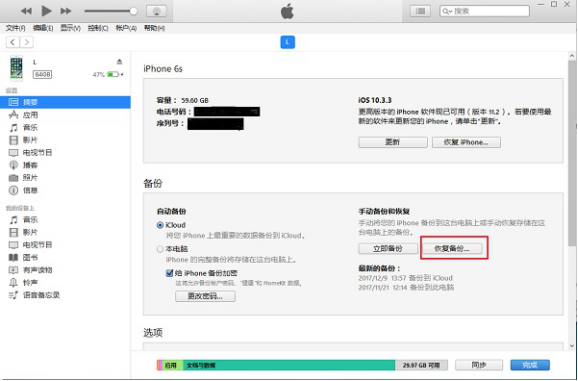Toggle 给 iPhone 备份加密 checkbox
Image resolution: width=578 pixels, height=381 pixels.
(x=170, y=273)
